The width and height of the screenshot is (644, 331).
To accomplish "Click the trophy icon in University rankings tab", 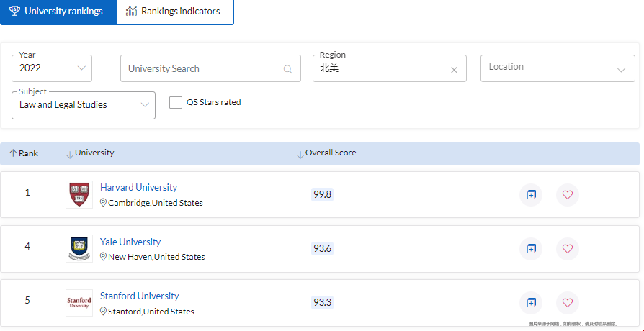I will click(14, 11).
